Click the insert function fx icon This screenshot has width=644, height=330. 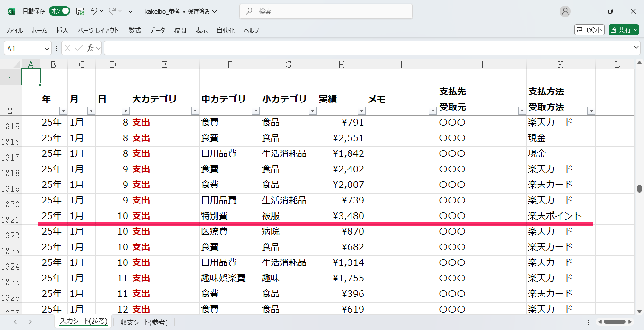click(91, 48)
